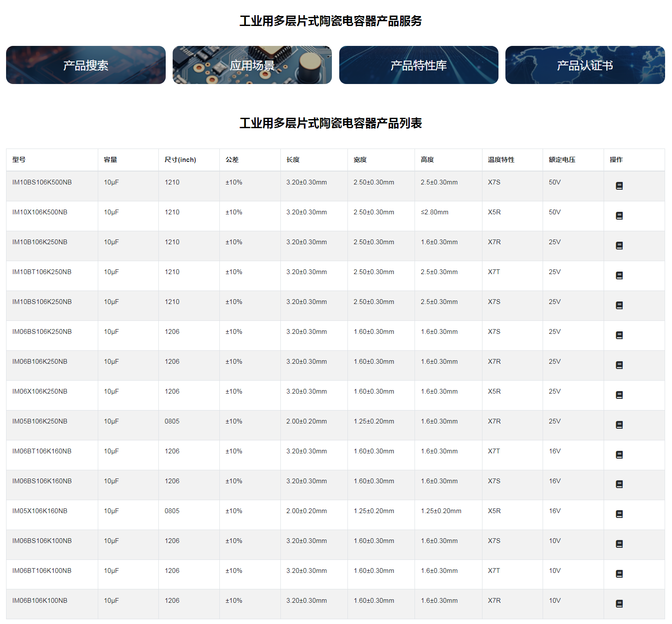Click document icon for IM06X106K250NB
The width and height of the screenshot is (672, 624).
tap(619, 395)
